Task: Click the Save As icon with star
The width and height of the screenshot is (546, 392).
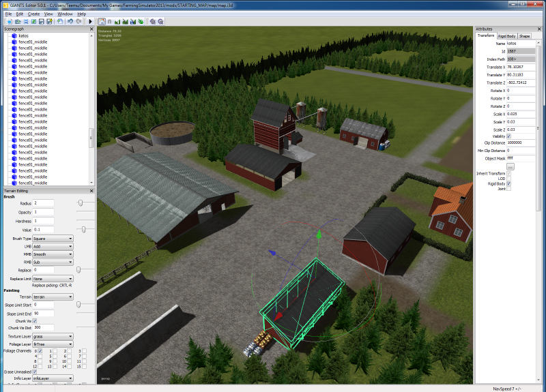Action: tap(49, 22)
